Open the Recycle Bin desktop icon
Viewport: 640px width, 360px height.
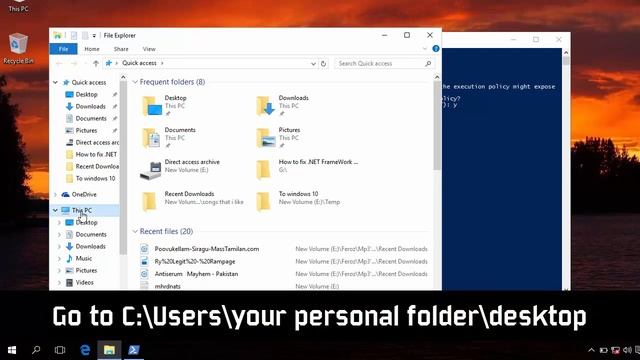pyautogui.click(x=18, y=48)
